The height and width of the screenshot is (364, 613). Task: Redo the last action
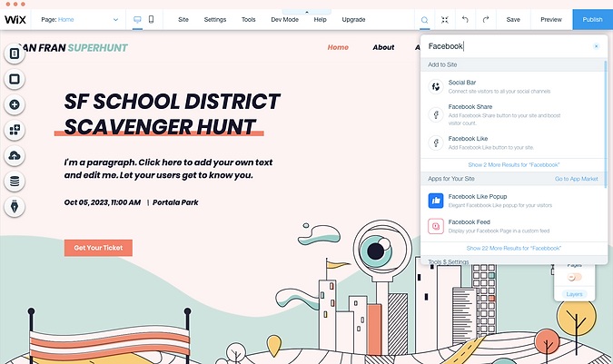(x=486, y=19)
